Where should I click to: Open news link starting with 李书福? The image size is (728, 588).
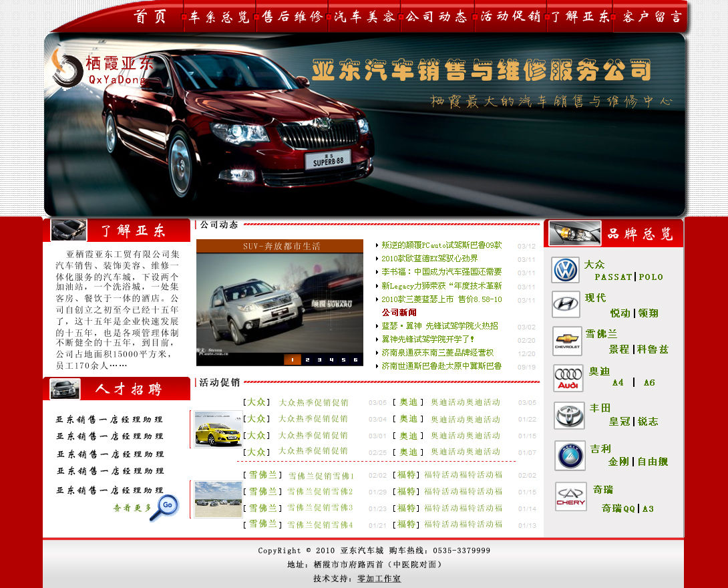click(x=441, y=272)
